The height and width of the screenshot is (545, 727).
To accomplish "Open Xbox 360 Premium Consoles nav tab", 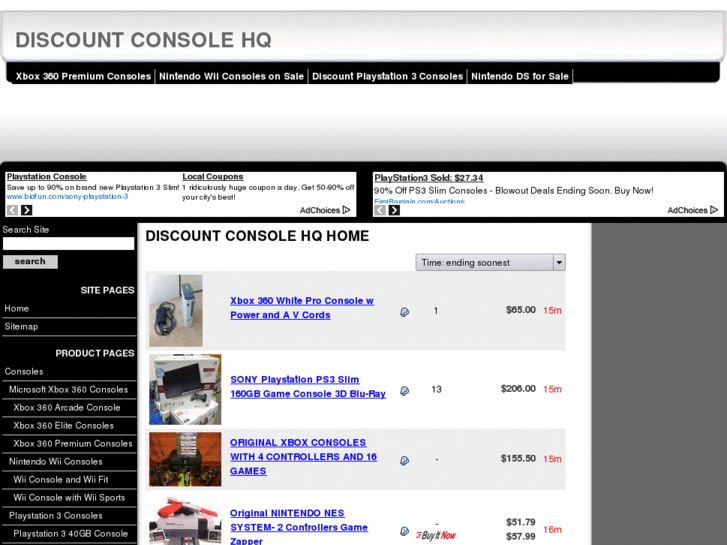I will click(83, 77).
